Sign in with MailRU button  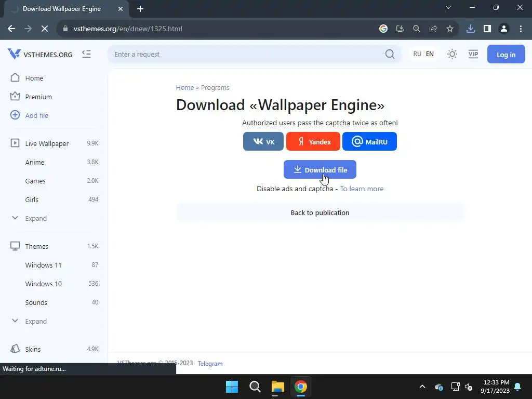coord(369,141)
